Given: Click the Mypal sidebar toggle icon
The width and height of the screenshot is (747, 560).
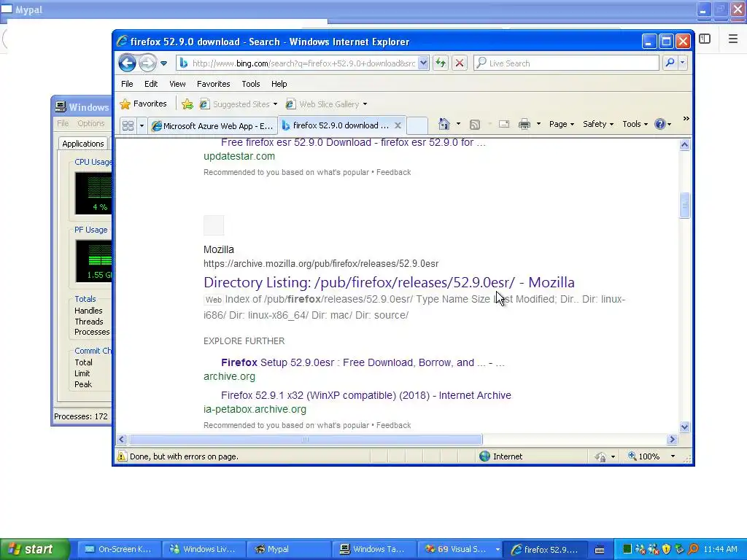Looking at the screenshot, I should click(x=705, y=39).
